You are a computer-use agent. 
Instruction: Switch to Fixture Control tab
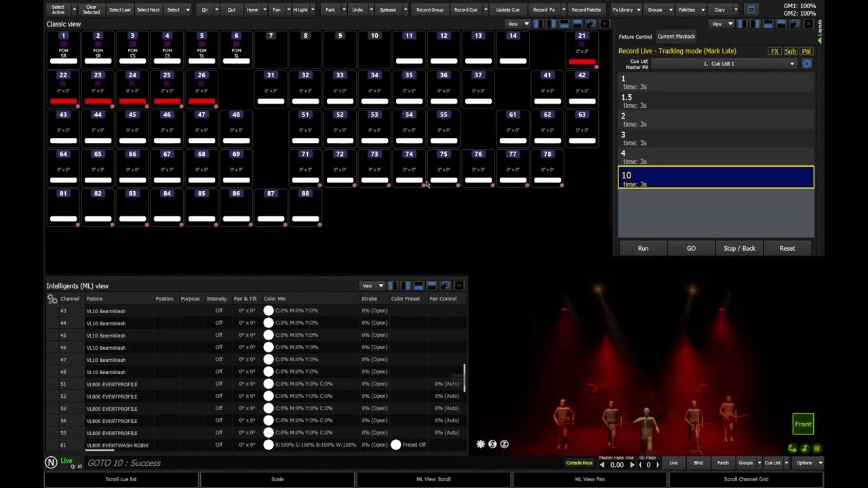coord(635,37)
